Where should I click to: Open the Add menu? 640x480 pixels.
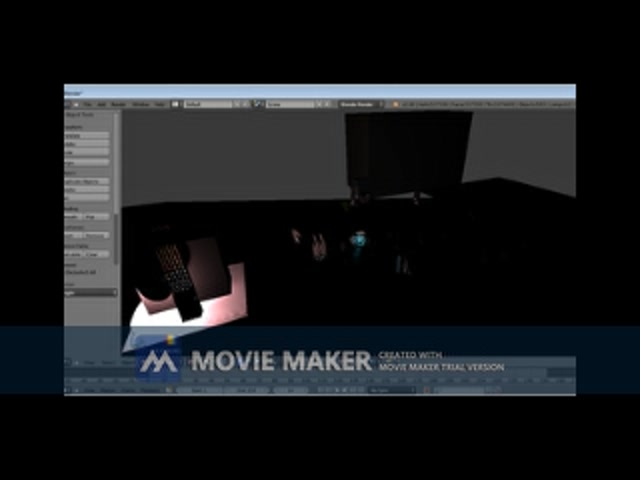101,104
